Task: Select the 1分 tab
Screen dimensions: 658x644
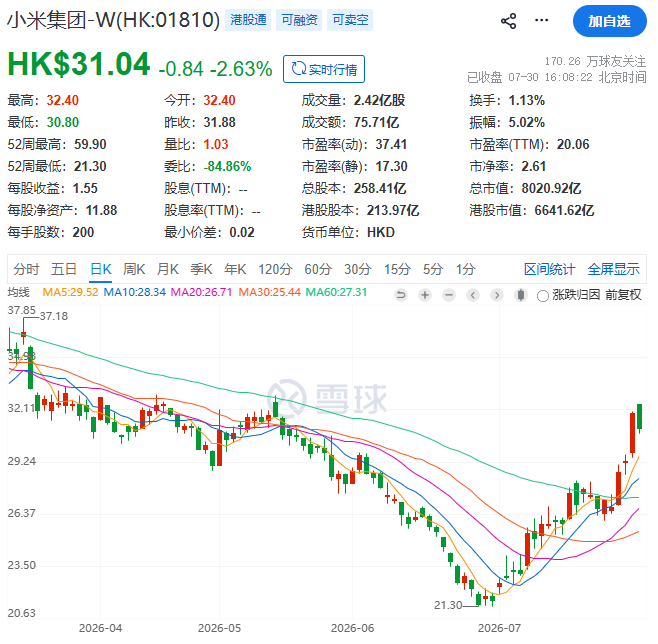Action: (x=465, y=269)
